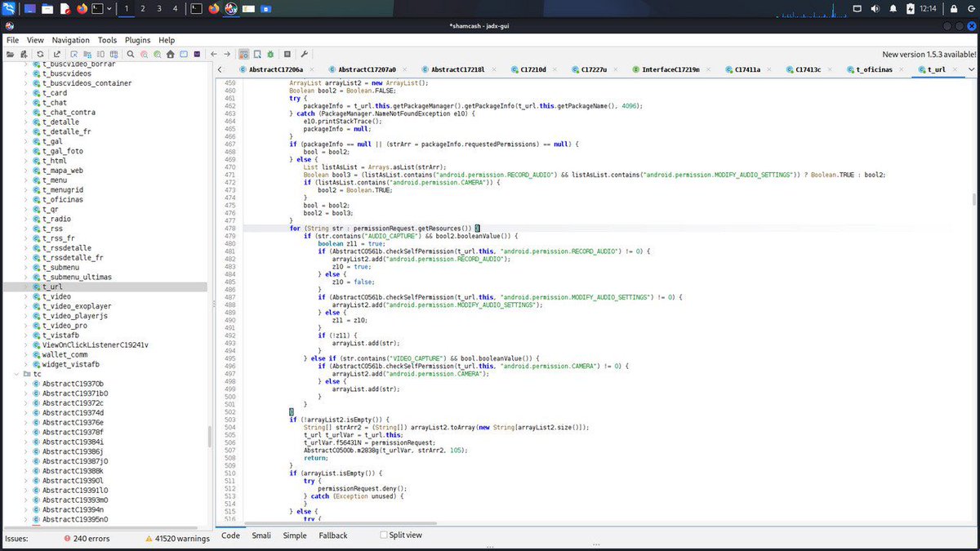The height and width of the screenshot is (551, 980).
Task: Click the clock showing 12:14
Action: pos(929,9)
